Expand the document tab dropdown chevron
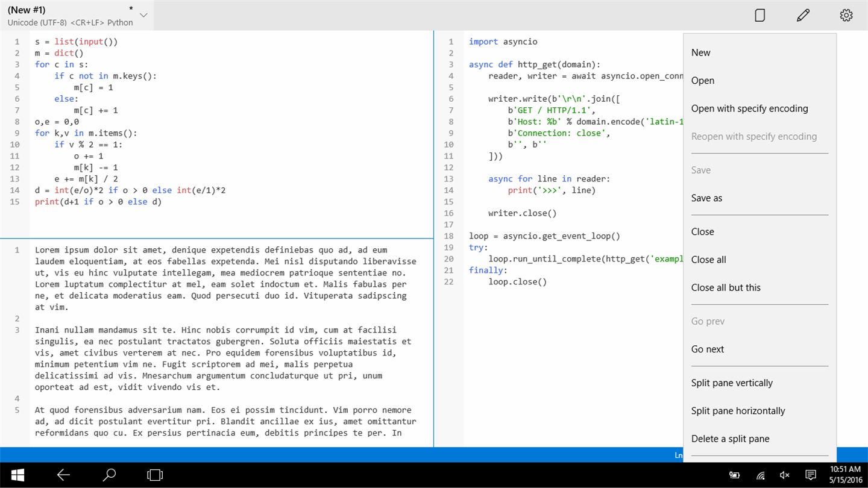Screen dimensions: 868x488 [x=143, y=15]
